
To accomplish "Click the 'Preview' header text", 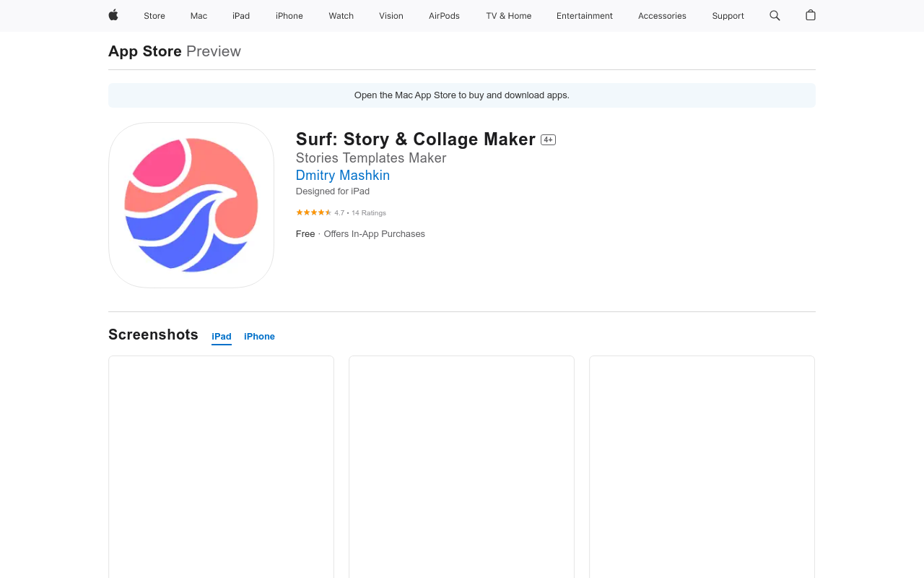I will point(214,51).
